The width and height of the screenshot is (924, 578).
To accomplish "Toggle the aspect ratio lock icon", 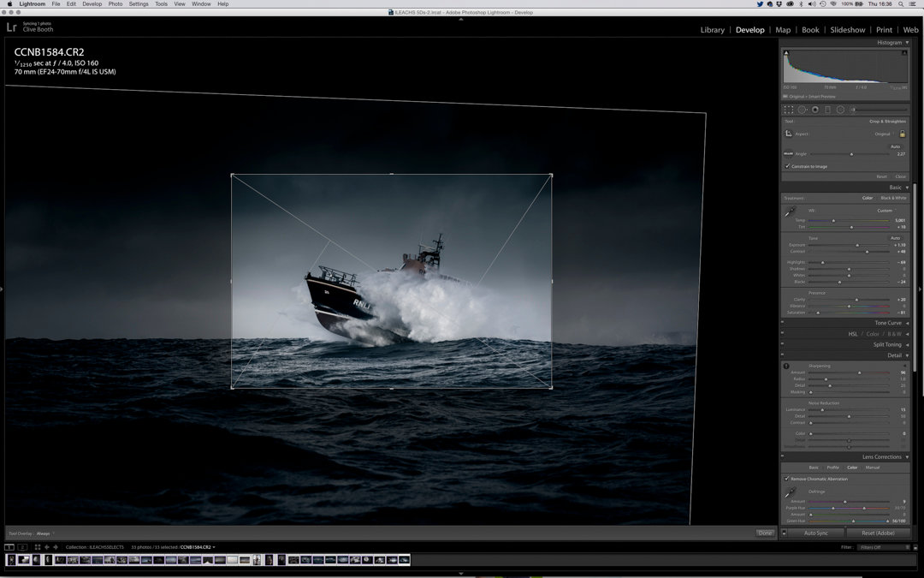I will tap(903, 134).
